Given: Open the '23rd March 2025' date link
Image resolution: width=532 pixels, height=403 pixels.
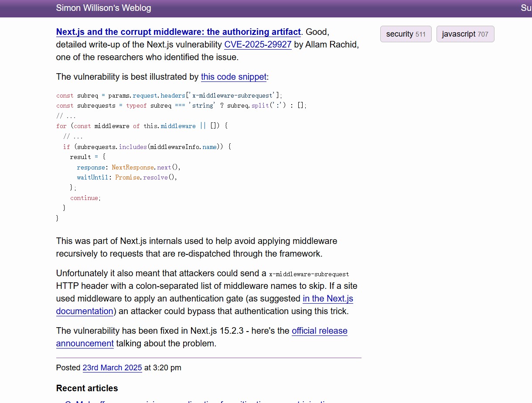Looking at the screenshot, I should click(112, 368).
